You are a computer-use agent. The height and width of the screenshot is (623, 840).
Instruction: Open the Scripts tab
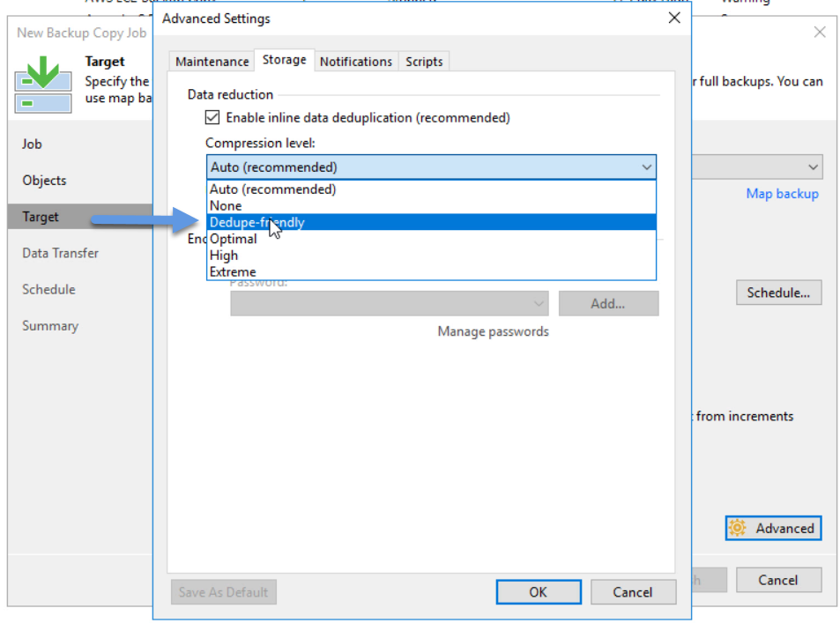tap(424, 62)
